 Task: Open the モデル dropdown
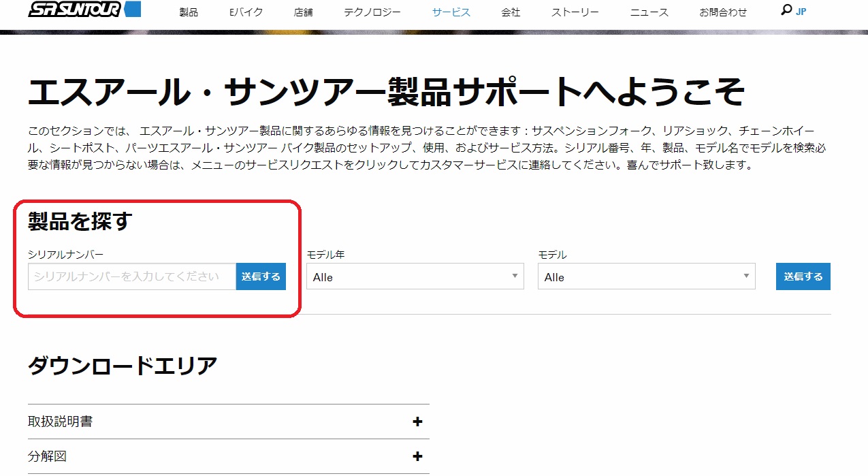647,276
